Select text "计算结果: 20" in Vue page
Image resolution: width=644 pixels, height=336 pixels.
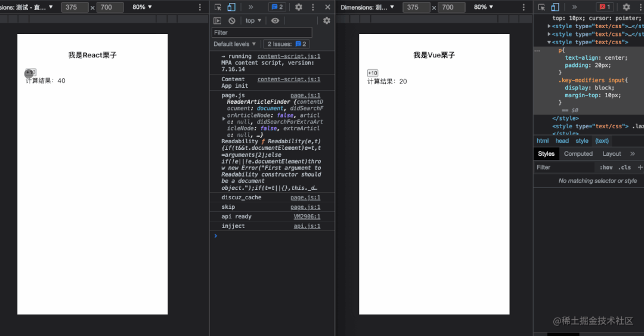point(388,82)
